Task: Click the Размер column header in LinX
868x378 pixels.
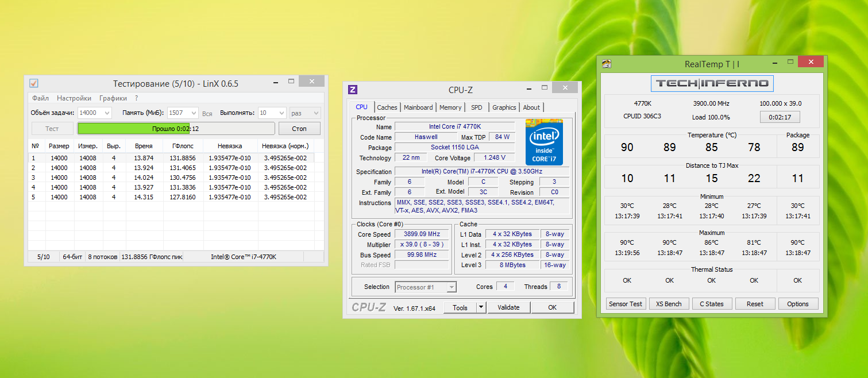Action: point(59,146)
